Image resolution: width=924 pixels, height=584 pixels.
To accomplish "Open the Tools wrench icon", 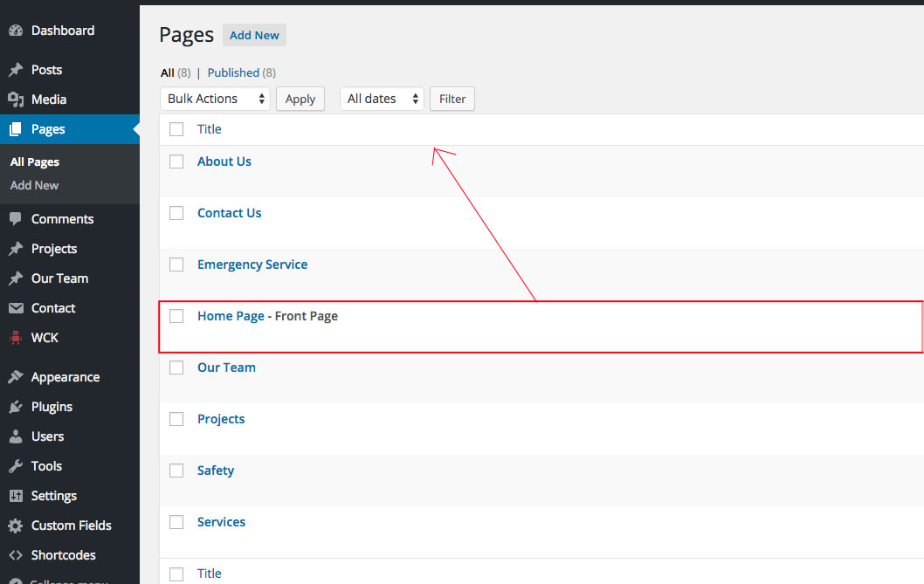I will pos(17,465).
